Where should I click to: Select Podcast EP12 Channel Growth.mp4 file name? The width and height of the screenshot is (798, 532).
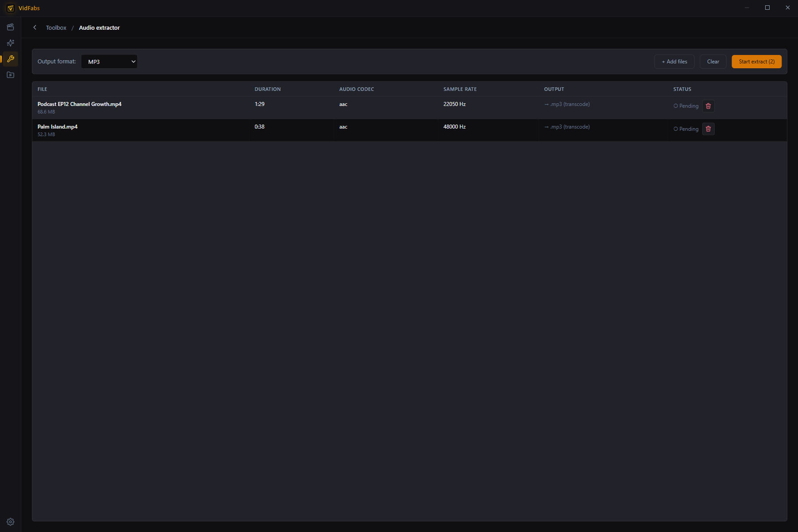79,104
